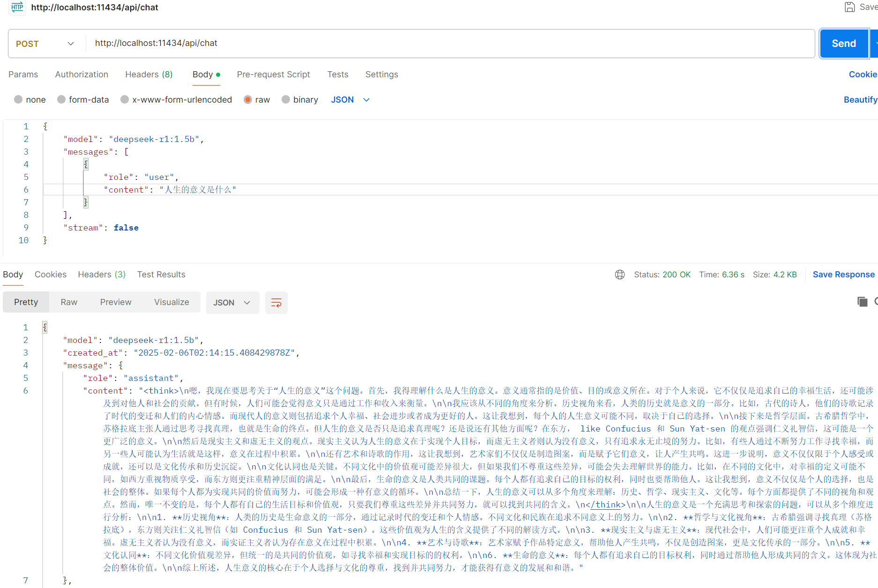Select the raw body radio button
Viewport: 878px width, 588px height.
tap(248, 99)
